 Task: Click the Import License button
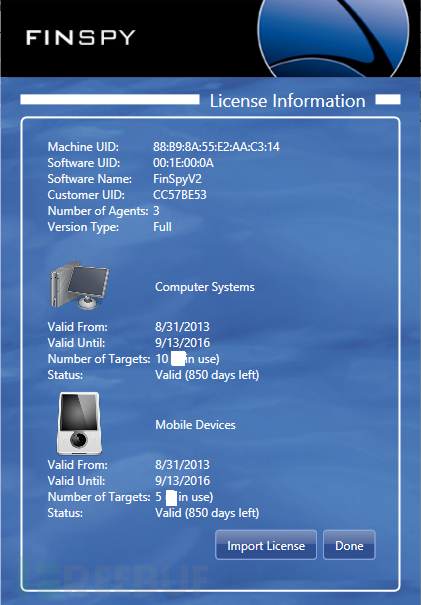[x=266, y=545]
